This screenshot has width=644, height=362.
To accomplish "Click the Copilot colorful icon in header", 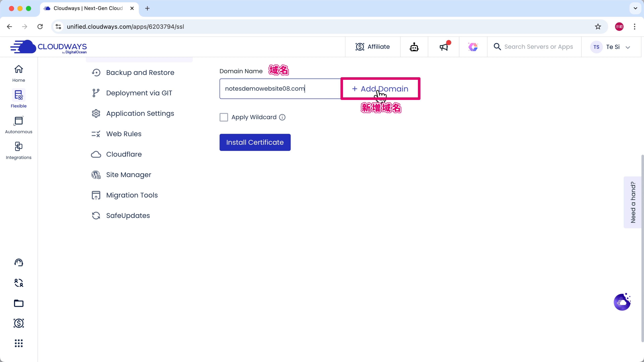I will (473, 47).
